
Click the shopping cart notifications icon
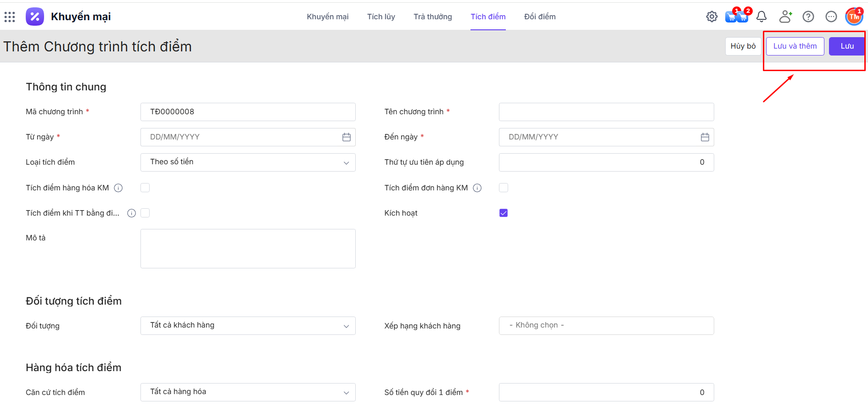coord(736,17)
